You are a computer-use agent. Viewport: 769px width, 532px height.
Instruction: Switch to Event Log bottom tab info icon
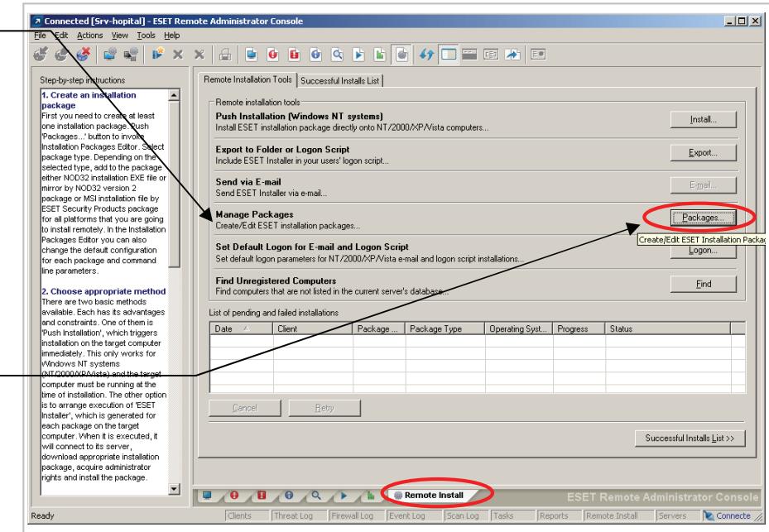pyautogui.click(x=289, y=496)
